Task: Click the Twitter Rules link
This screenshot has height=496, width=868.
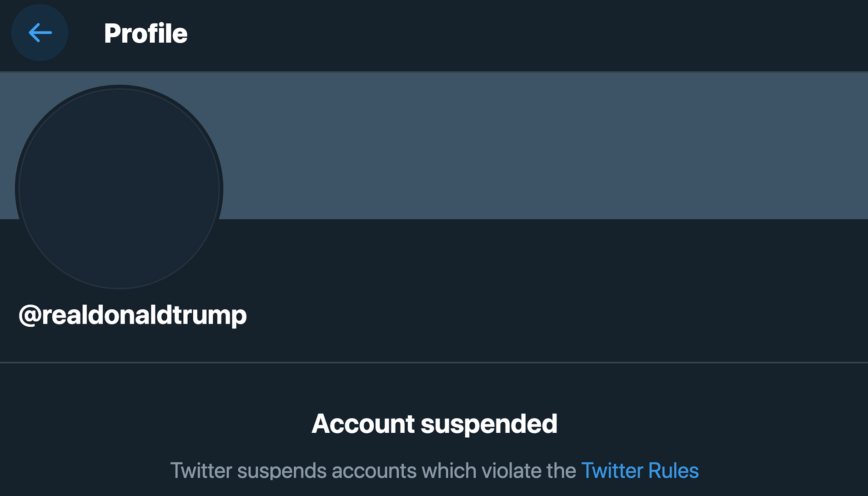Action: tap(639, 471)
